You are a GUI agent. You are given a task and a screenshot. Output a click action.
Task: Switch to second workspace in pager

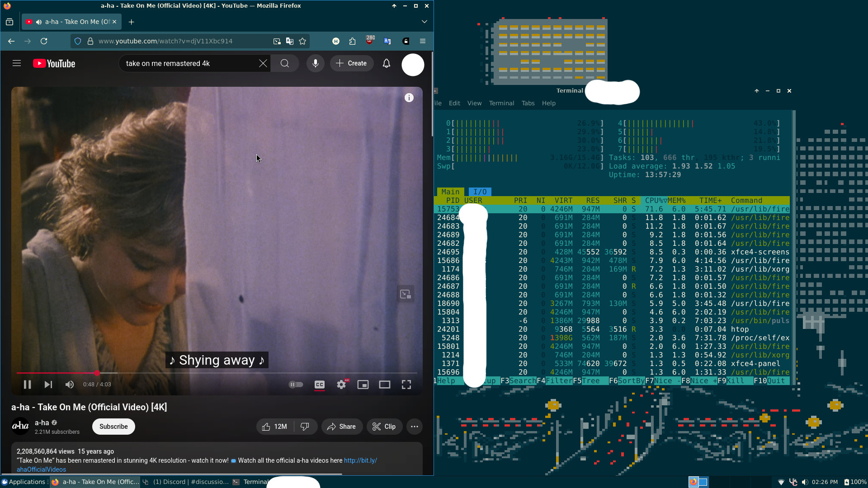point(703,482)
